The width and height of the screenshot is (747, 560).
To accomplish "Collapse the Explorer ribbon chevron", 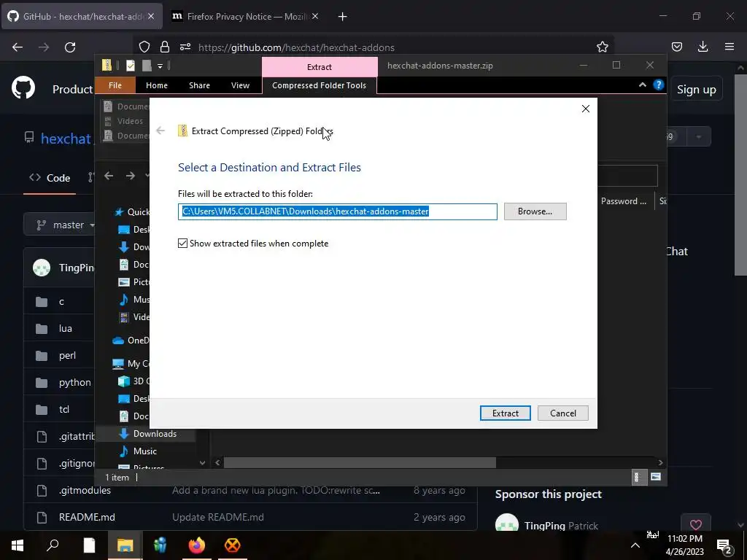I will (x=642, y=85).
